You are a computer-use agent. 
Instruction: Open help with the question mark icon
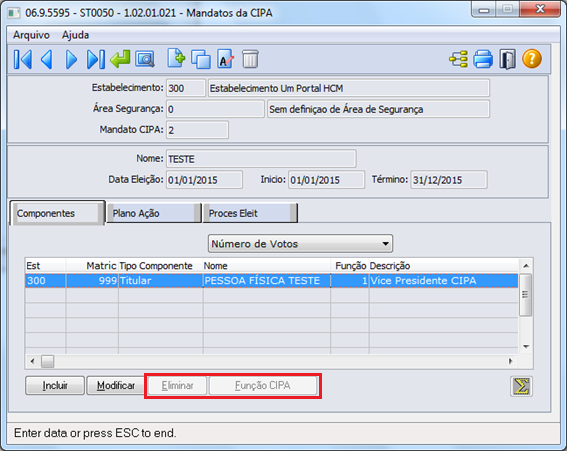[532, 59]
